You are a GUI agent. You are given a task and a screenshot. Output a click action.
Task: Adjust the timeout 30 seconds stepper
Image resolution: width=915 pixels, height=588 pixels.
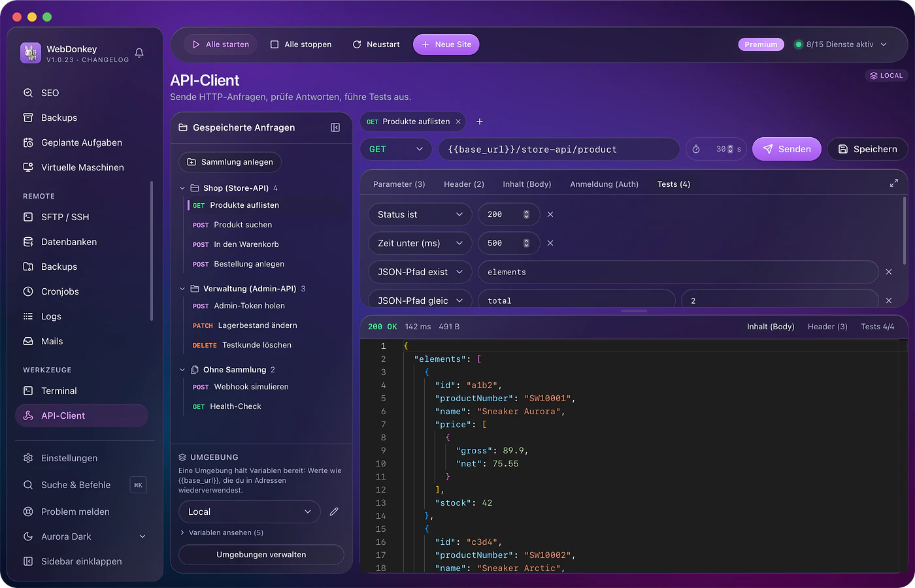730,149
